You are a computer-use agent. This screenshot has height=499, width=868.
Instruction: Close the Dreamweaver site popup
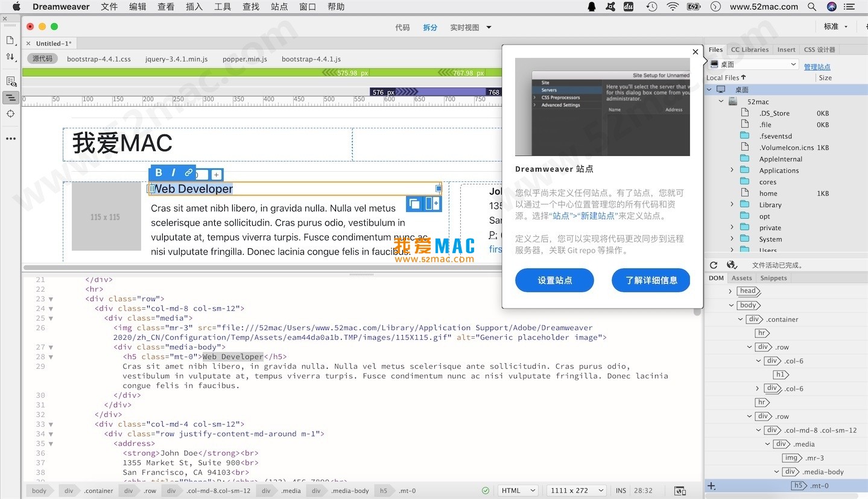pos(695,52)
